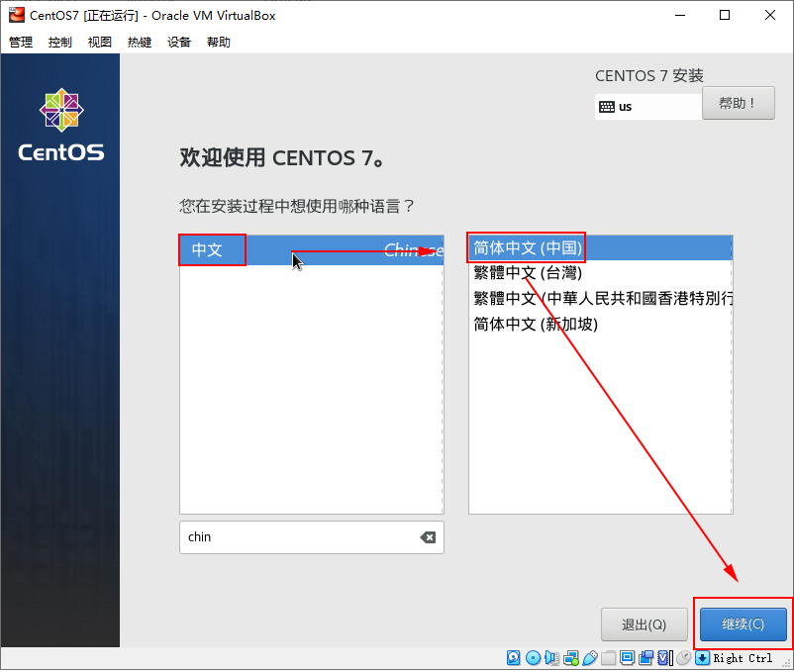The height and width of the screenshot is (672, 794).
Task: Click the 帮助！ button
Action: tap(739, 103)
